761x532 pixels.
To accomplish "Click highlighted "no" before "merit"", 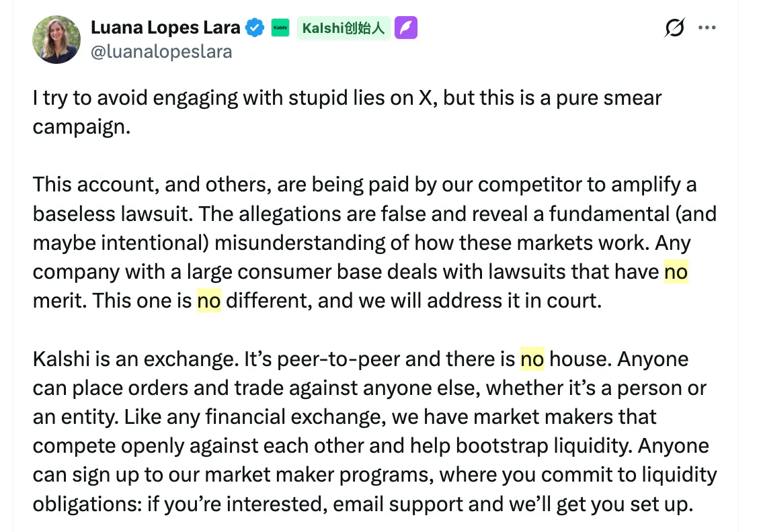I will 676,271.
